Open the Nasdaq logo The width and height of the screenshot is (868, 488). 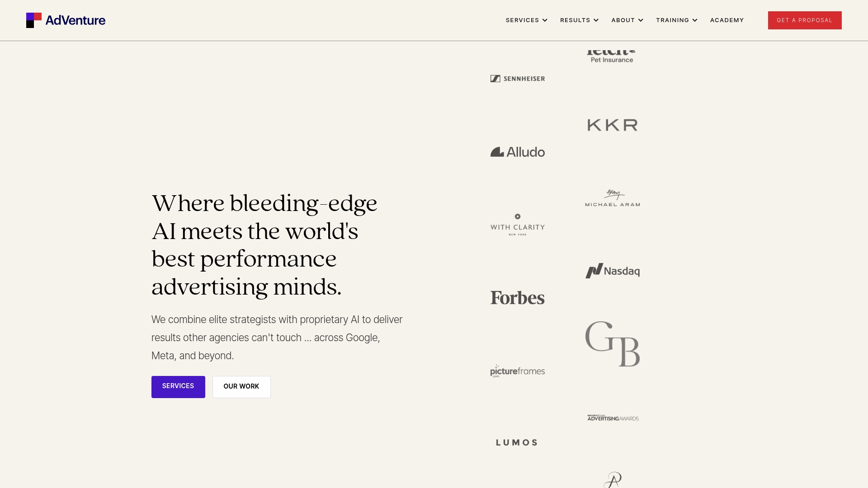(612, 271)
